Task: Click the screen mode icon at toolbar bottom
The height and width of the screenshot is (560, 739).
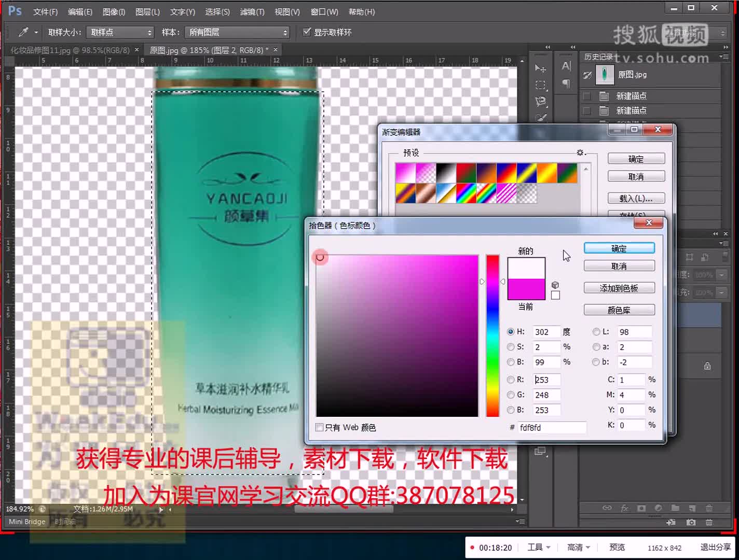Action: (x=540, y=451)
